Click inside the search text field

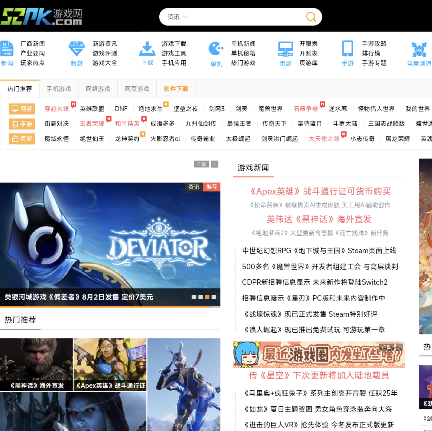[246, 17]
